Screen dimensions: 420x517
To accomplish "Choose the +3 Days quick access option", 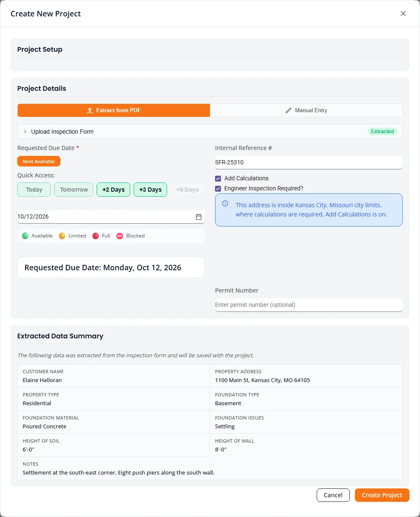I will click(x=150, y=190).
